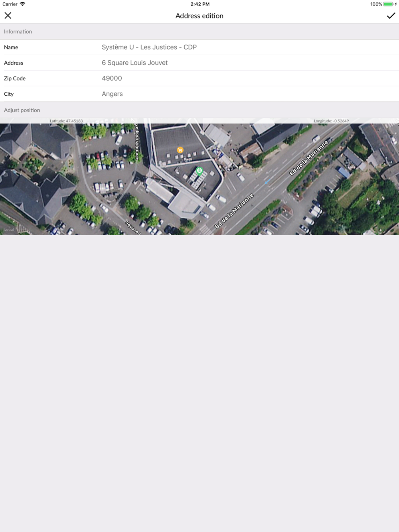Tap the battery indicator icon
Image resolution: width=399 pixels, height=532 pixels.
tap(388, 4)
